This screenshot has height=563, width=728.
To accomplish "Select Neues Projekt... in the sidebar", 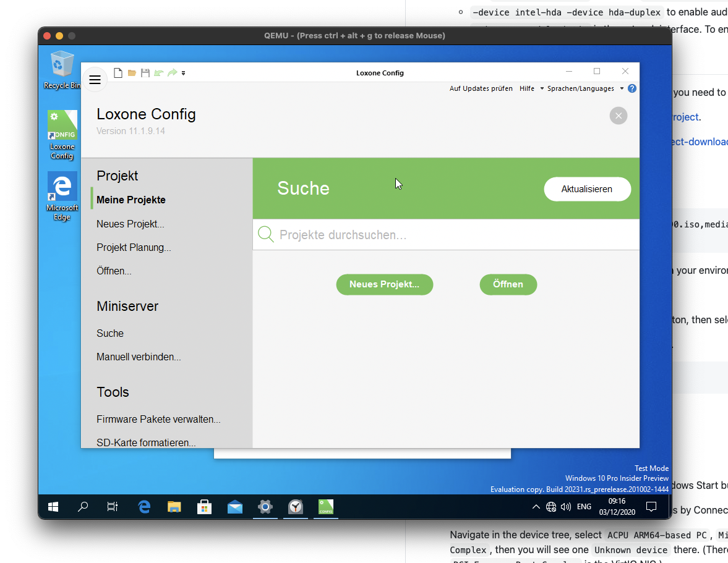I will pos(131,224).
